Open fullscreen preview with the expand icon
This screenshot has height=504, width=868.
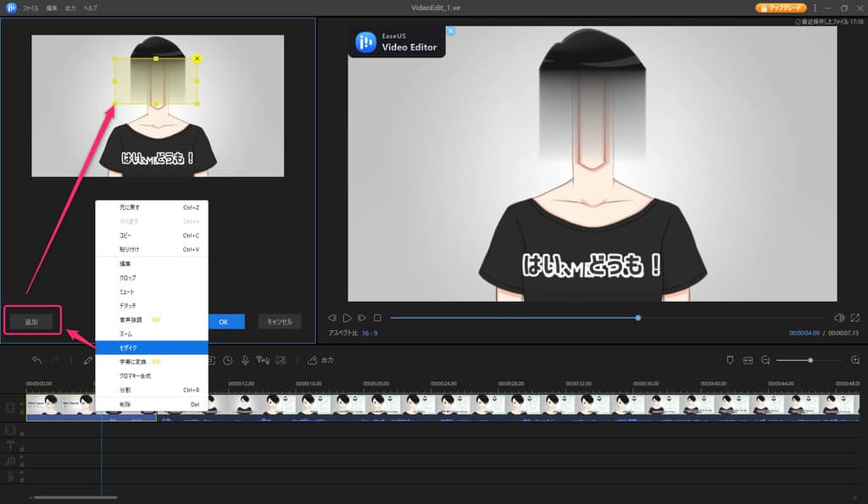point(854,318)
